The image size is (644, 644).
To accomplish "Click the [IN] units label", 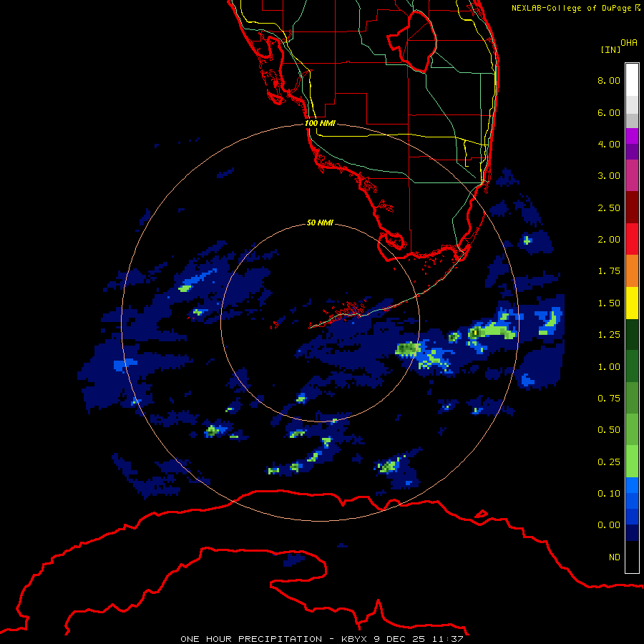I will click(x=610, y=49).
